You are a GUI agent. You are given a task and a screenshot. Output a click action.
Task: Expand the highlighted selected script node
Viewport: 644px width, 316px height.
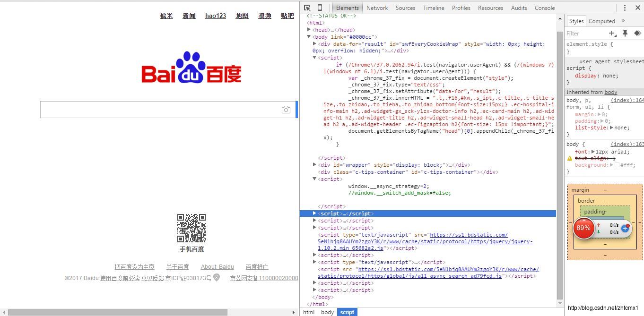tap(315, 214)
